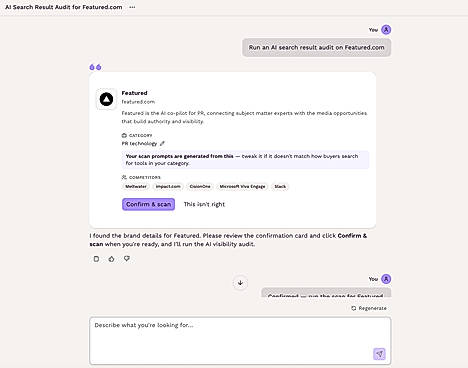The height and width of the screenshot is (368, 468).
Task: Give the response a thumbs down
Action: point(127,259)
